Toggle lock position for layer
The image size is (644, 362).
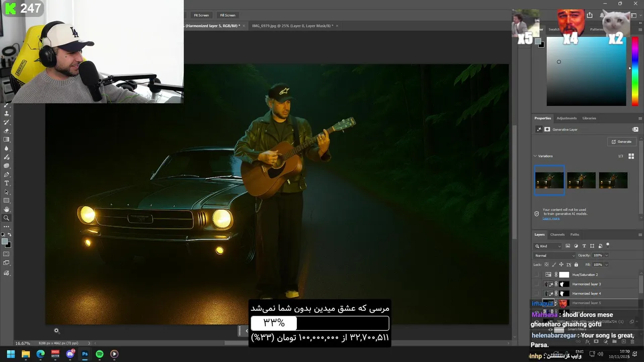561,264
